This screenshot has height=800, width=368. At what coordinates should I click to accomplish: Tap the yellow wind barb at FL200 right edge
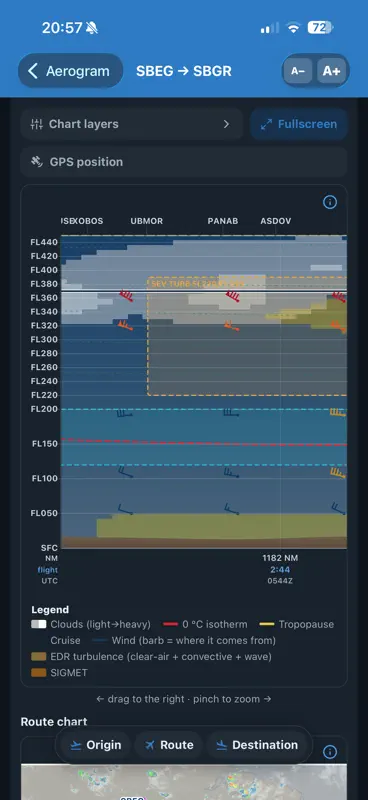click(x=338, y=412)
